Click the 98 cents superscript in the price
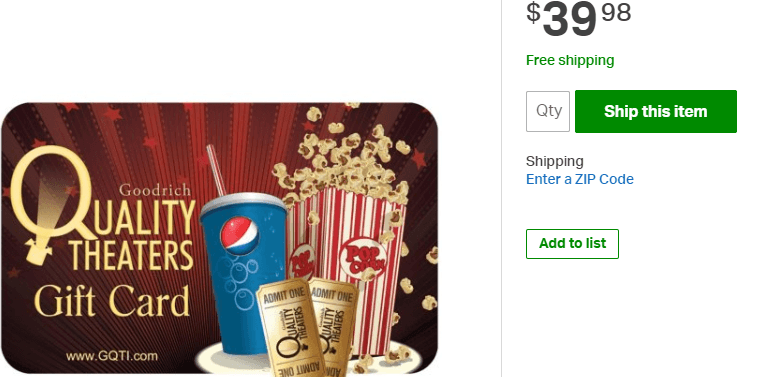 pos(616,12)
